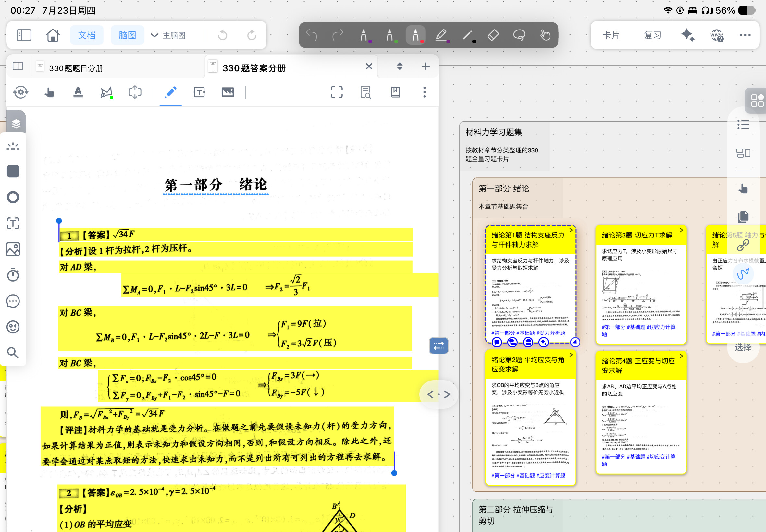
Task: Select the lasso selection tool
Action: pyautogui.click(x=519, y=35)
